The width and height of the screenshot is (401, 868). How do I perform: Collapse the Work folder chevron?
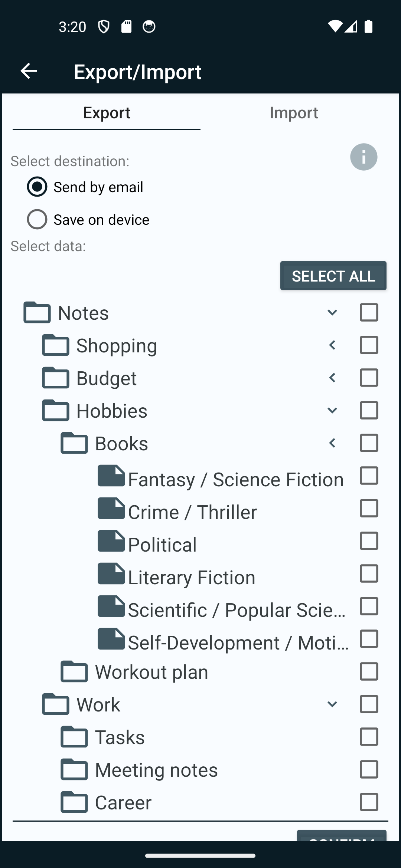click(x=332, y=704)
